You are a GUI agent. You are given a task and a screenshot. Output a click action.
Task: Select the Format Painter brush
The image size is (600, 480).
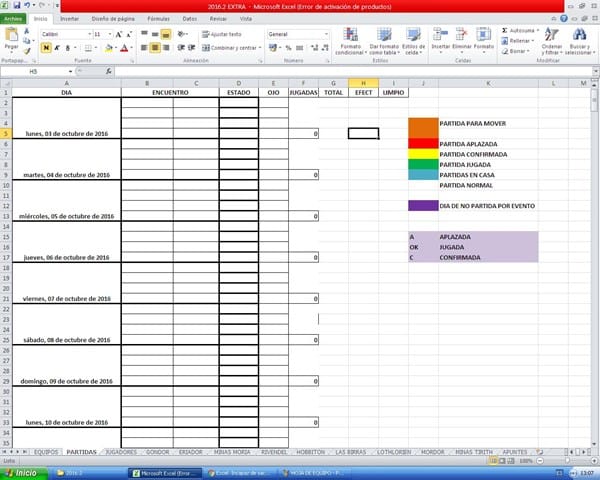(x=26, y=51)
